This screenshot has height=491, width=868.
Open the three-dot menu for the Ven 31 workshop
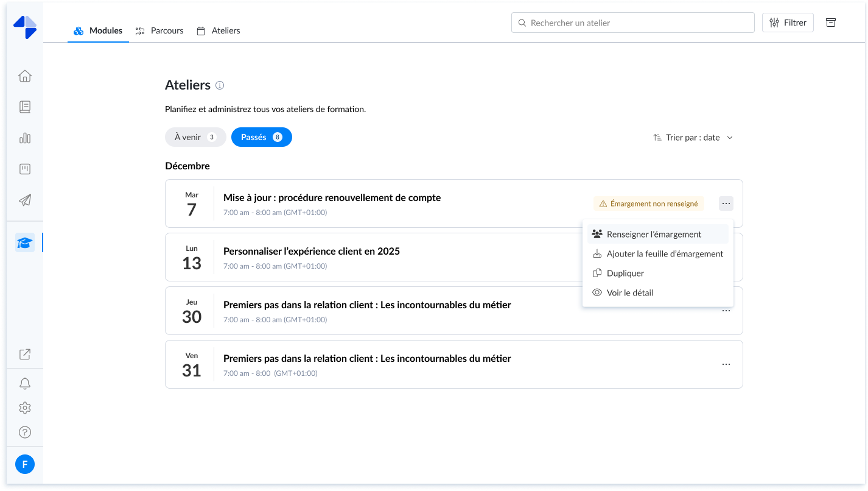[x=726, y=364]
